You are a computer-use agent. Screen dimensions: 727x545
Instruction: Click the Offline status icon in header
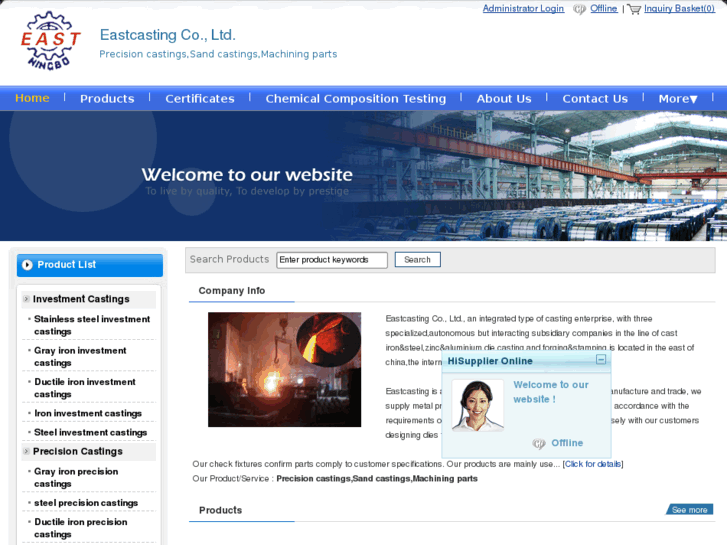click(580, 9)
